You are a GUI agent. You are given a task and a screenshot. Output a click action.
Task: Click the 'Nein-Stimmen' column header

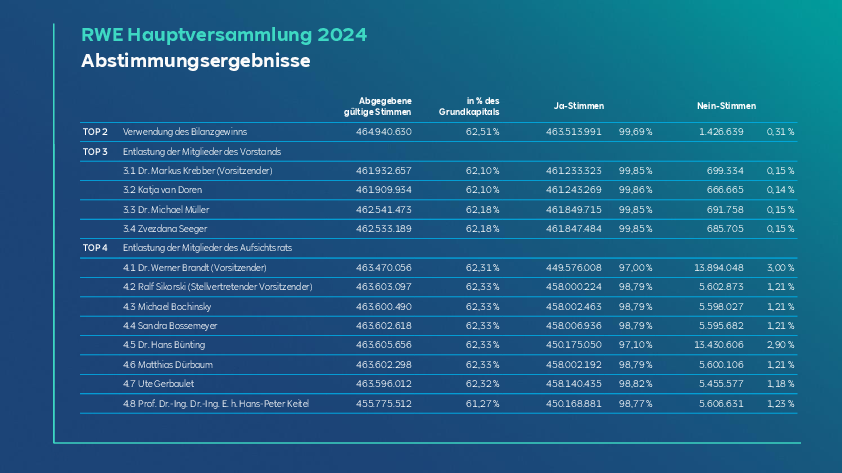tap(727, 106)
